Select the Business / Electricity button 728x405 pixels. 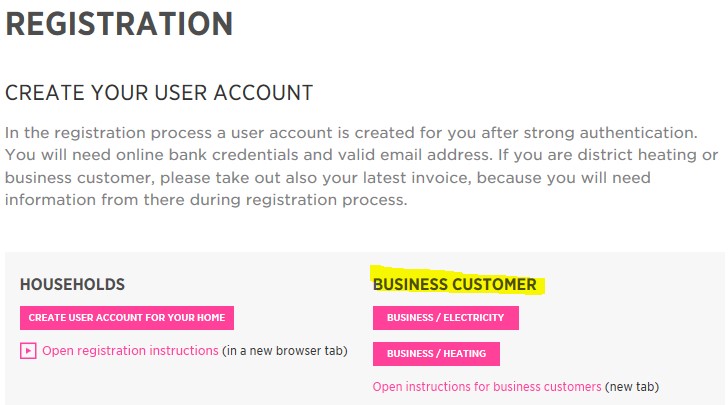(446, 318)
